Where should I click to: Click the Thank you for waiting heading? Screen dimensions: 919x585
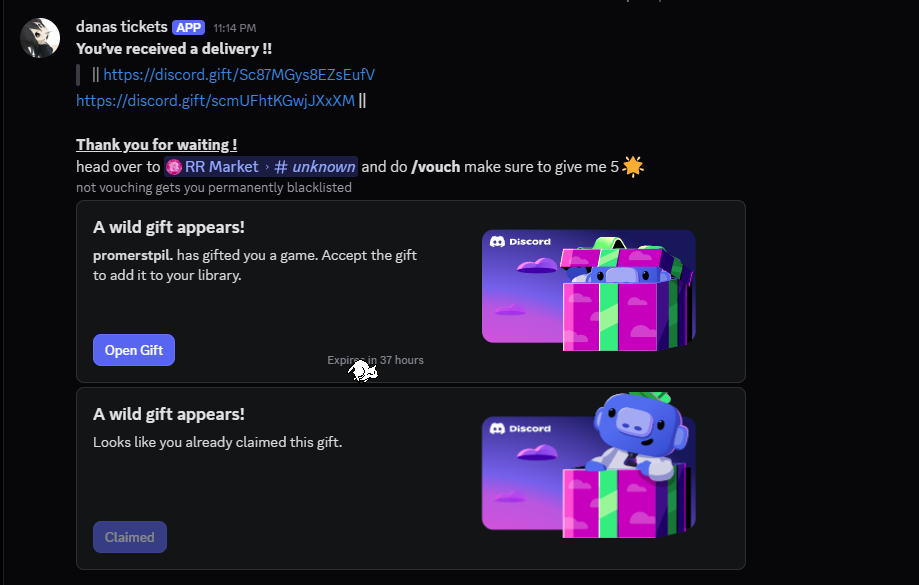(156, 145)
